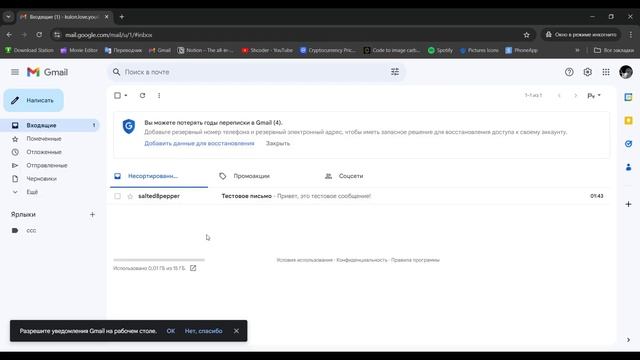
Task: Click the Написать compose button
Action: [x=33, y=100]
